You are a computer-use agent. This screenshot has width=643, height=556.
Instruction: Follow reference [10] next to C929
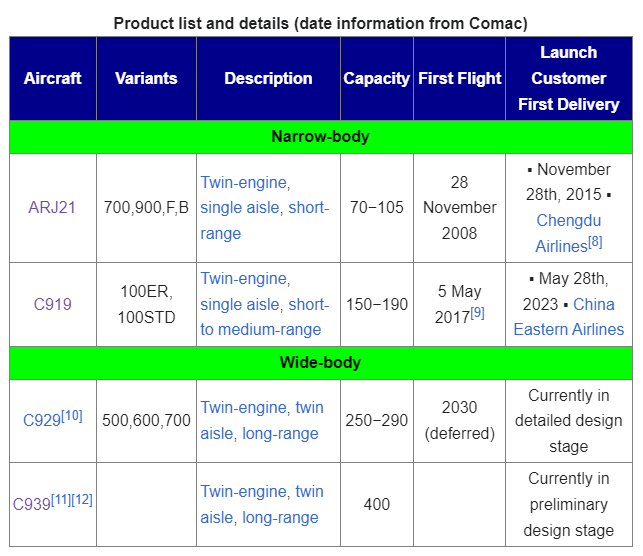click(x=72, y=416)
